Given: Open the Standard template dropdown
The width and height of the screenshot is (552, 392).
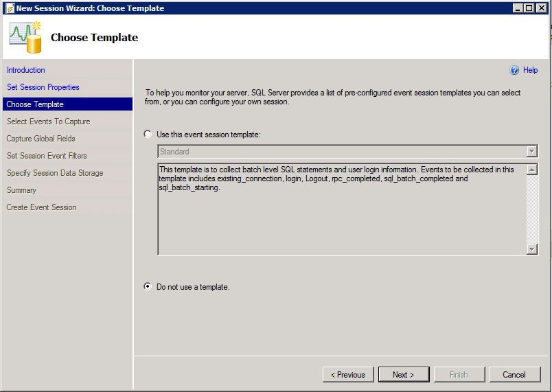Looking at the screenshot, I should click(x=531, y=152).
